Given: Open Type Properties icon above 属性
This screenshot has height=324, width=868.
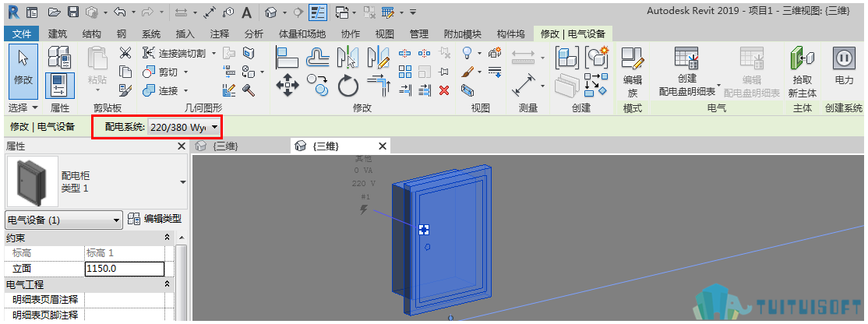Looking at the screenshot, I should (x=58, y=58).
